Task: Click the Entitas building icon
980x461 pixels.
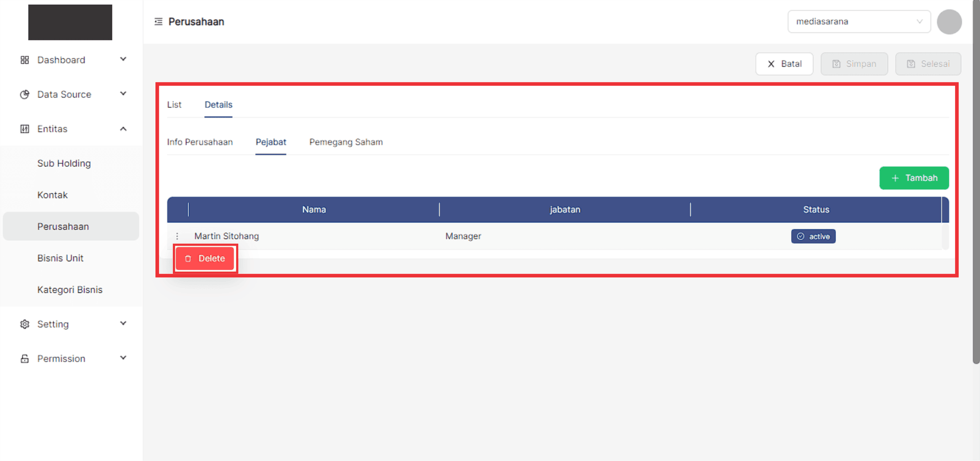Action: (x=24, y=129)
